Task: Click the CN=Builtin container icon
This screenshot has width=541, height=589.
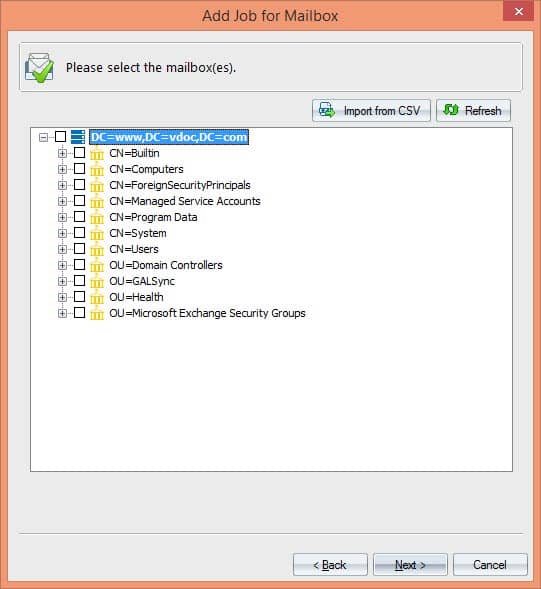Action: [97, 153]
